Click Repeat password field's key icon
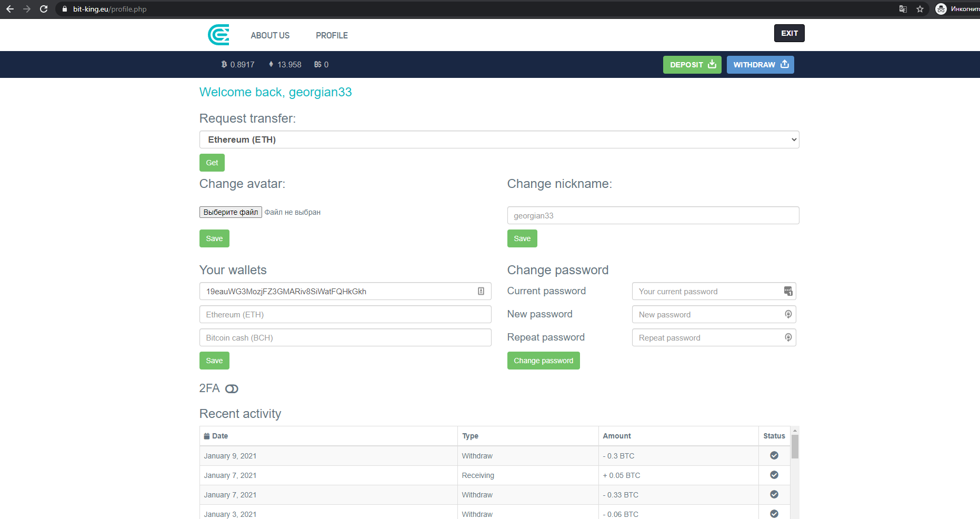This screenshot has width=980, height=519. click(788, 337)
